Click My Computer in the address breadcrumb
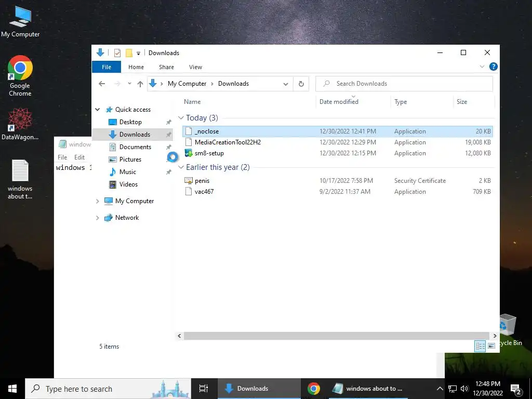The width and height of the screenshot is (532, 399). tap(187, 84)
